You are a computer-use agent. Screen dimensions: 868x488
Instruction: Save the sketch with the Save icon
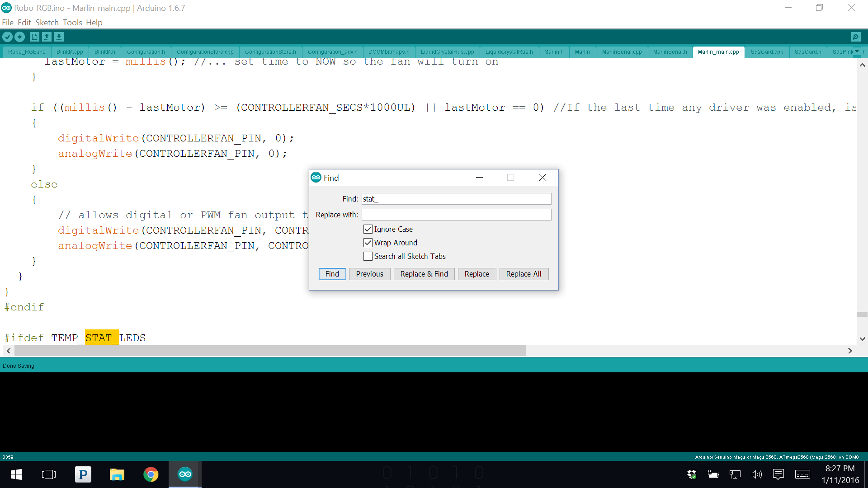59,37
